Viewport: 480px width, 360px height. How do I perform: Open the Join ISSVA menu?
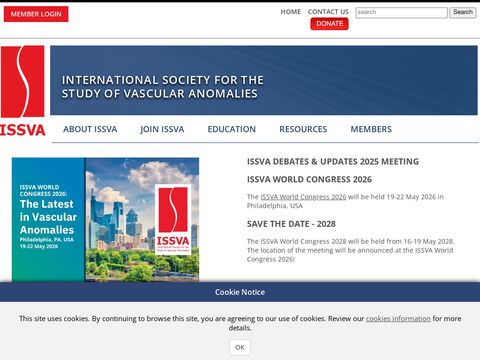pyautogui.click(x=162, y=129)
